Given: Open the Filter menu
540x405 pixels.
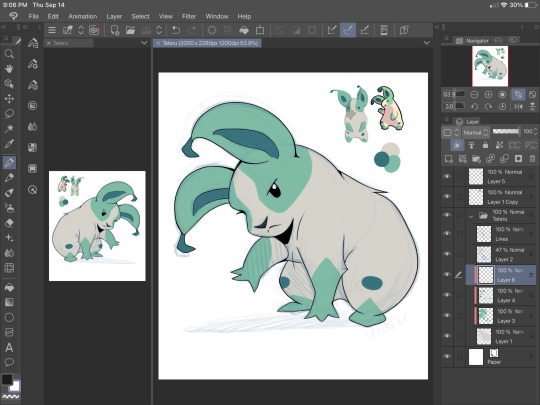Looking at the screenshot, I should (x=189, y=16).
